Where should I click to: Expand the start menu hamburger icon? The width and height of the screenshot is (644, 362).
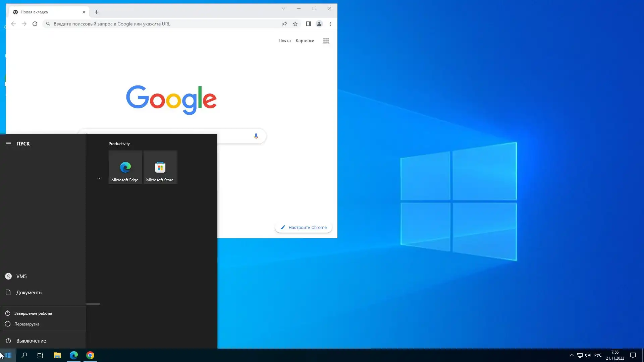[x=8, y=143]
